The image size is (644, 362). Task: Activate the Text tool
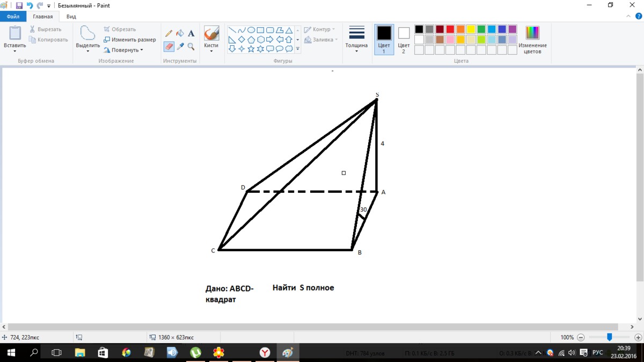point(191,33)
